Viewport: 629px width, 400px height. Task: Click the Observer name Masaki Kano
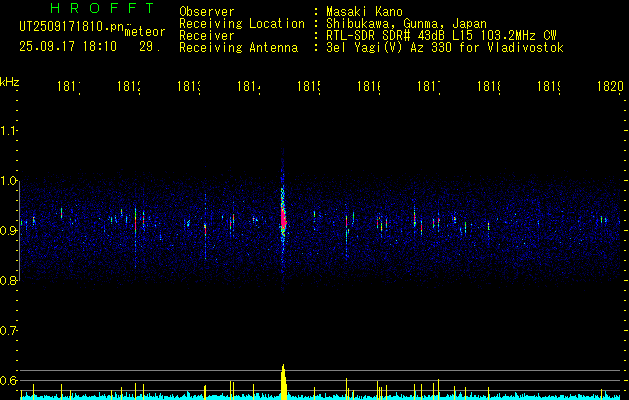tap(364, 11)
